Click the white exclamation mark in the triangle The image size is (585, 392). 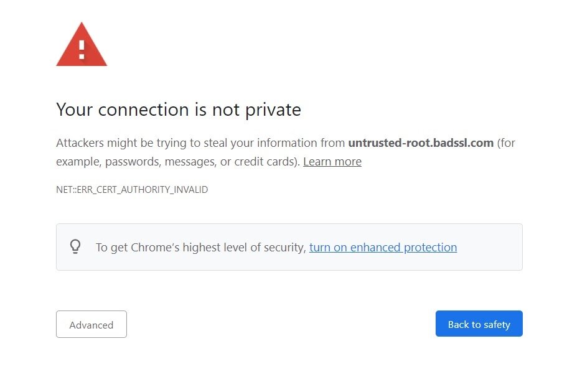click(x=82, y=48)
